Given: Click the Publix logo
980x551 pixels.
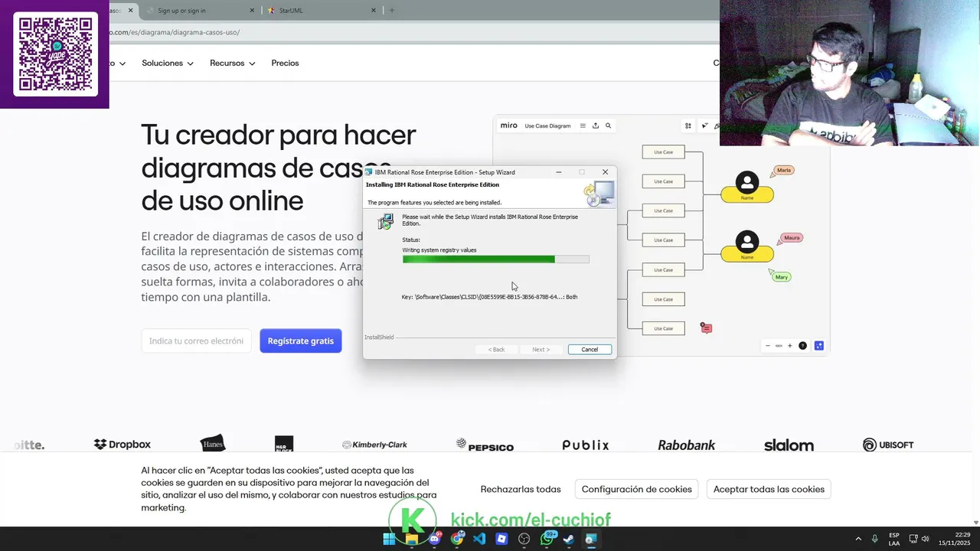Looking at the screenshot, I should coord(586,445).
